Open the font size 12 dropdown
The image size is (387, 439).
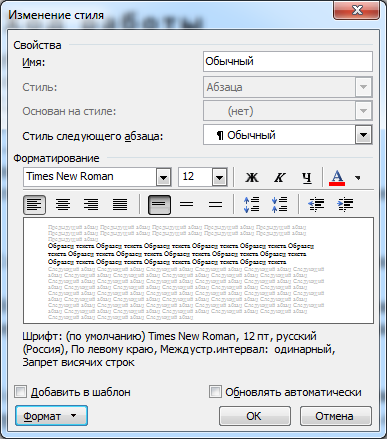(219, 177)
